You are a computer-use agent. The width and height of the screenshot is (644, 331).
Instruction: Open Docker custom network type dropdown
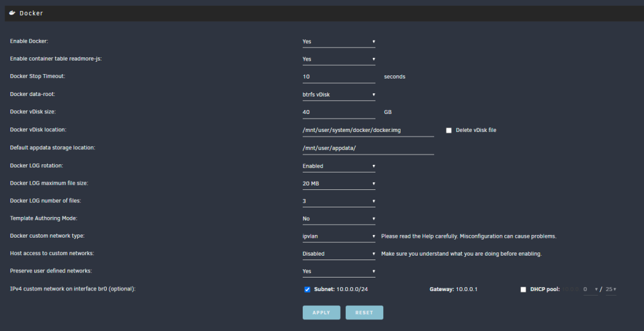(x=339, y=237)
